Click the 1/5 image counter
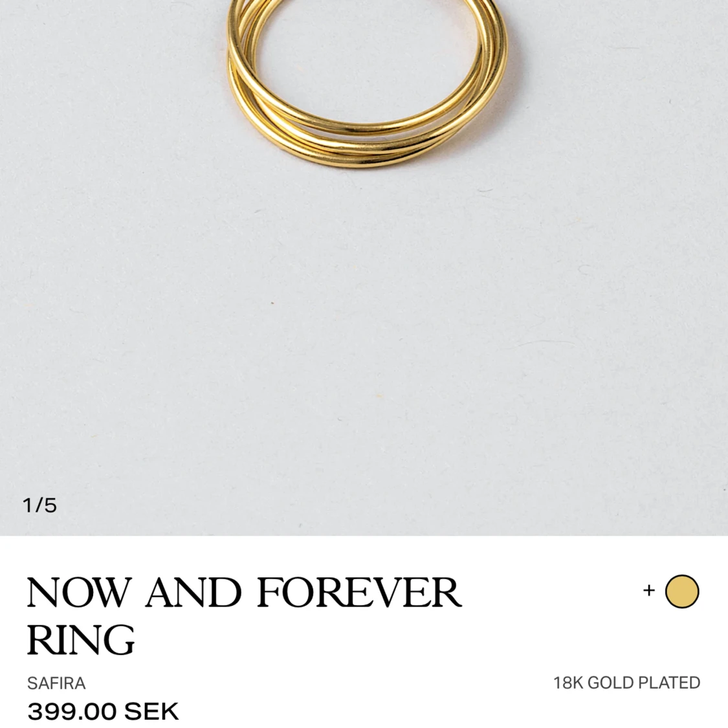 pos(40,505)
